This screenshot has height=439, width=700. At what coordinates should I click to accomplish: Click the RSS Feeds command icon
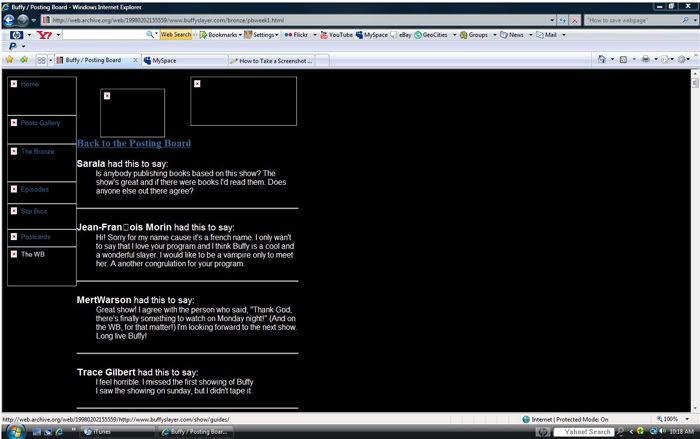pyautogui.click(x=623, y=59)
